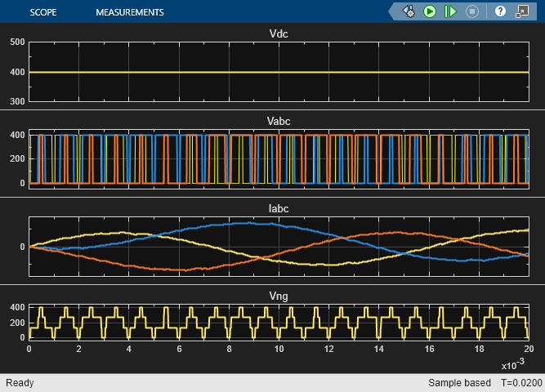Screen dimensions: 545x392
Task: Open the SCOPE tab
Action: 43,12
